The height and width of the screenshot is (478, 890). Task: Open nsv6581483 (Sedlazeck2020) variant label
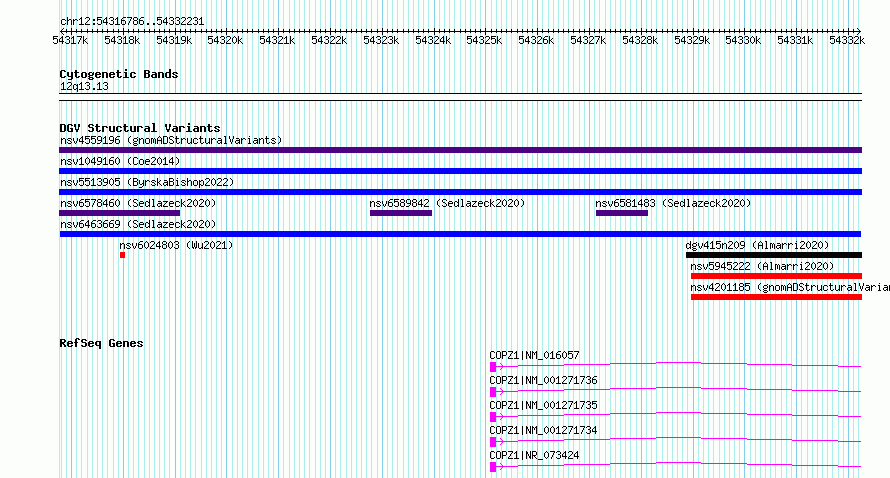point(673,203)
